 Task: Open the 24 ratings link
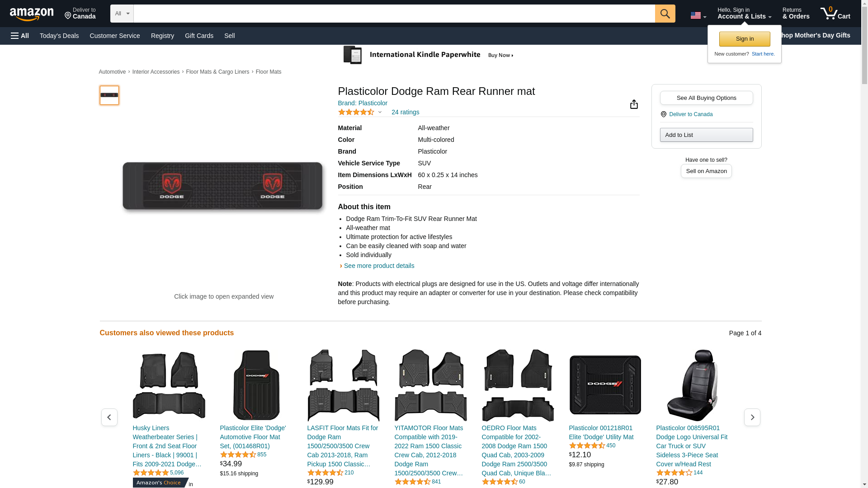[x=405, y=112]
